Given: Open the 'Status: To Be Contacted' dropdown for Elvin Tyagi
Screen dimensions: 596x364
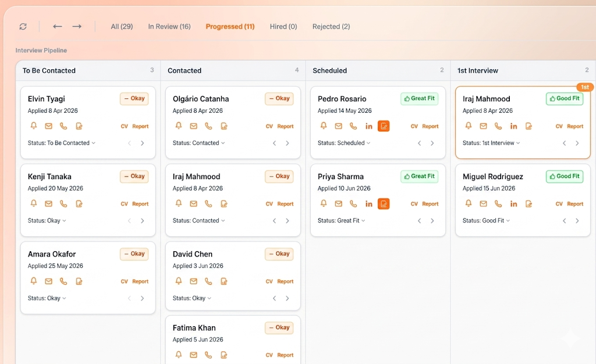Looking at the screenshot, I should [x=62, y=143].
